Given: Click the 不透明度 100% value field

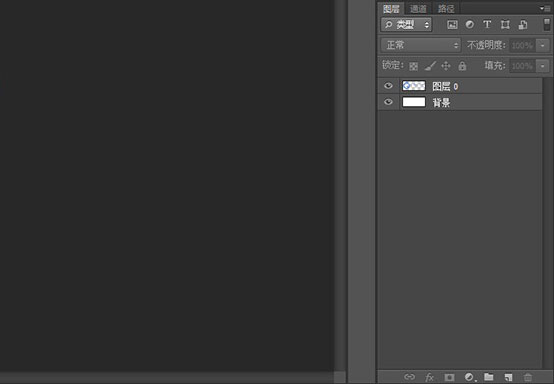Looking at the screenshot, I should click(x=522, y=45).
